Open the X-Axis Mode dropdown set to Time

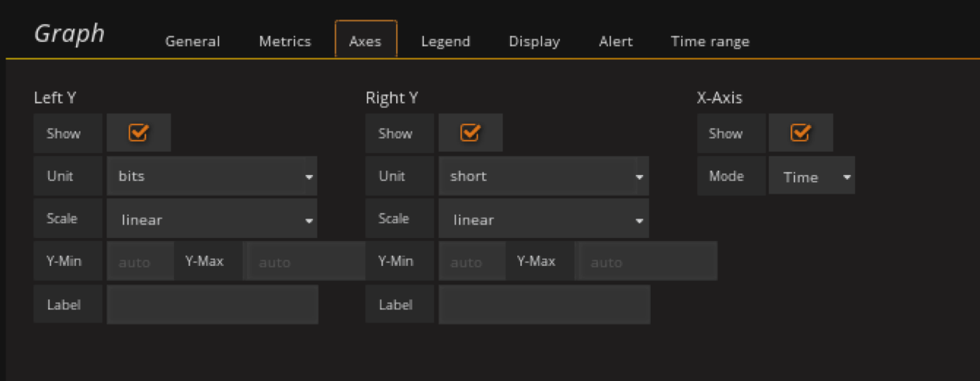(x=811, y=177)
